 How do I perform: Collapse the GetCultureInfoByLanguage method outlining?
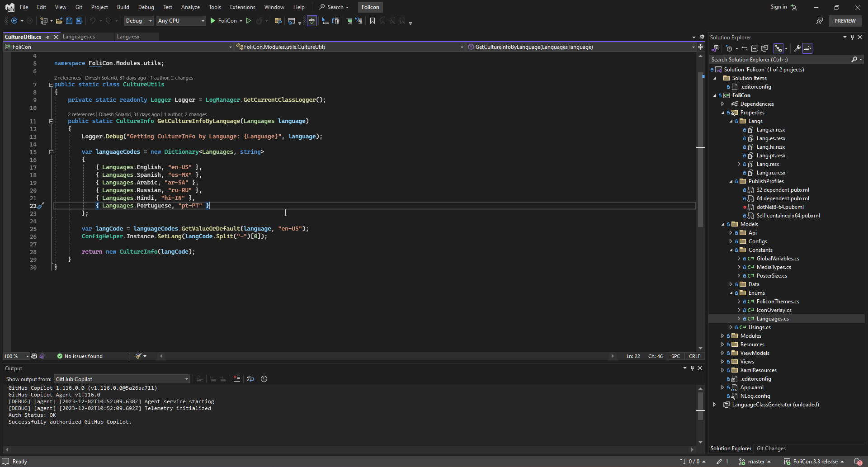[x=51, y=121]
